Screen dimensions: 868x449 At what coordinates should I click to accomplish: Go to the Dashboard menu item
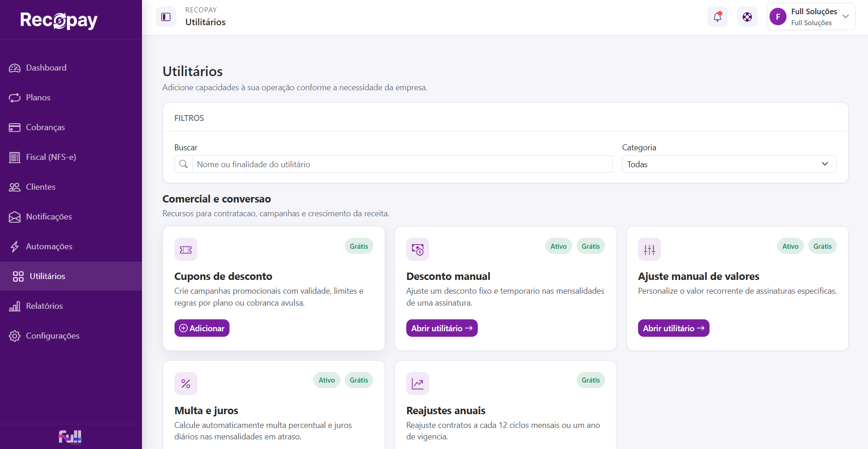(x=71, y=68)
